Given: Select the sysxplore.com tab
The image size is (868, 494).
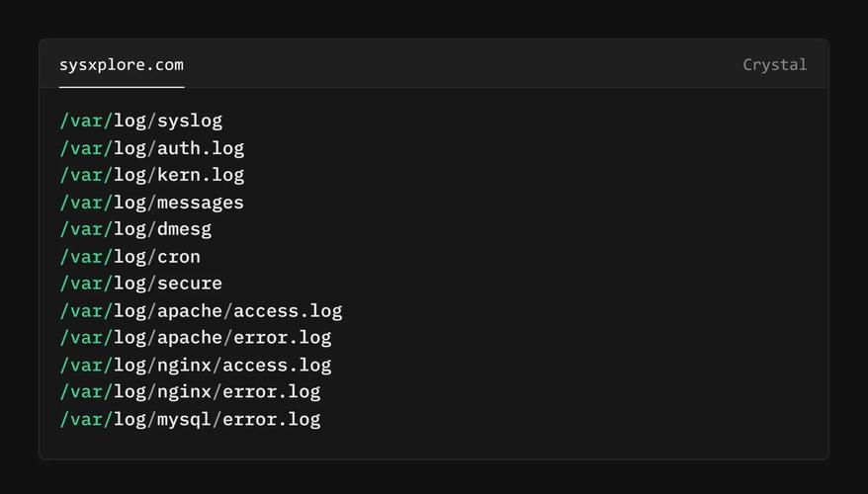Looking at the screenshot, I should tap(121, 65).
